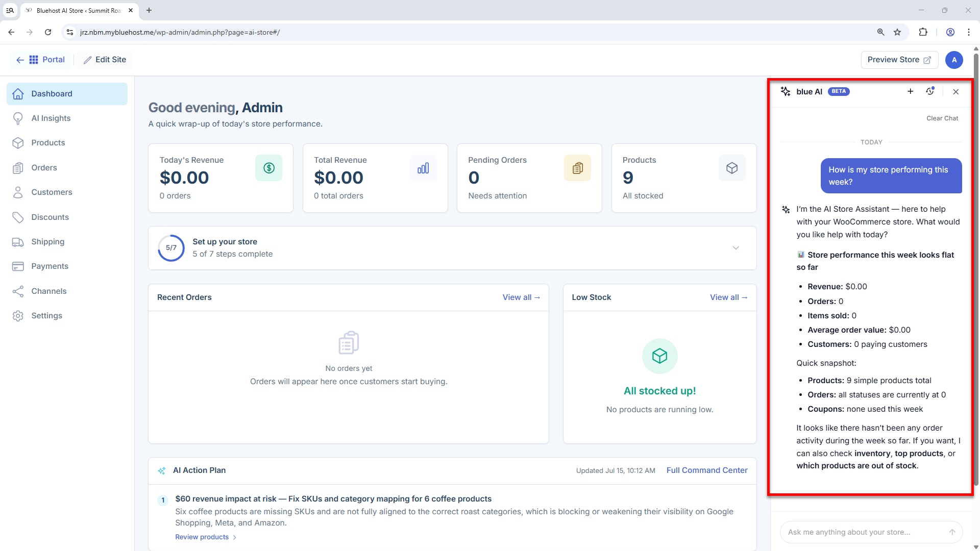Click the BETA badge
Image resolution: width=980 pixels, height=551 pixels.
point(839,91)
